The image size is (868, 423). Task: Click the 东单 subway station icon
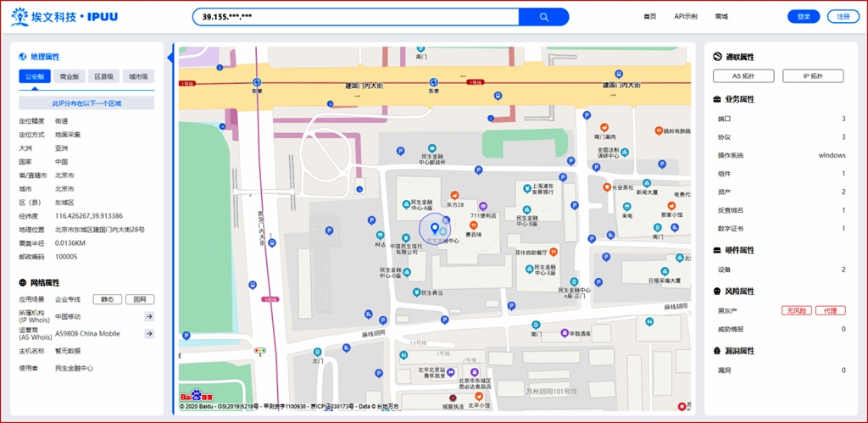[257, 82]
